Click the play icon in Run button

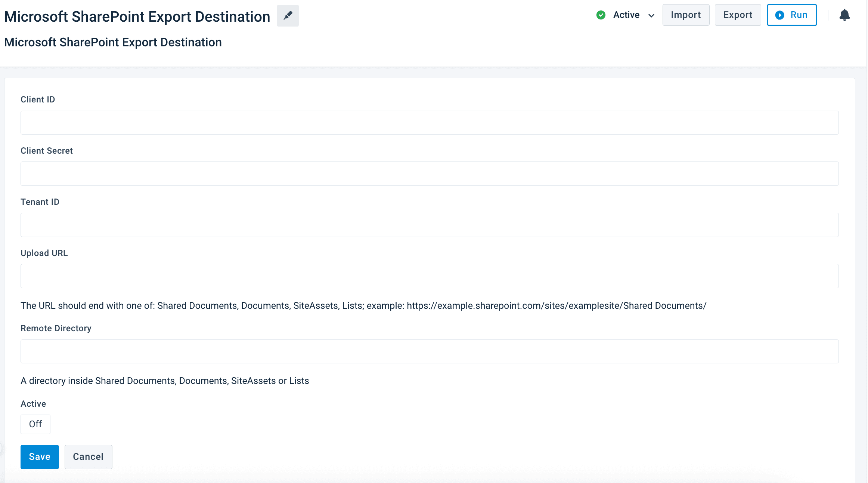(779, 15)
